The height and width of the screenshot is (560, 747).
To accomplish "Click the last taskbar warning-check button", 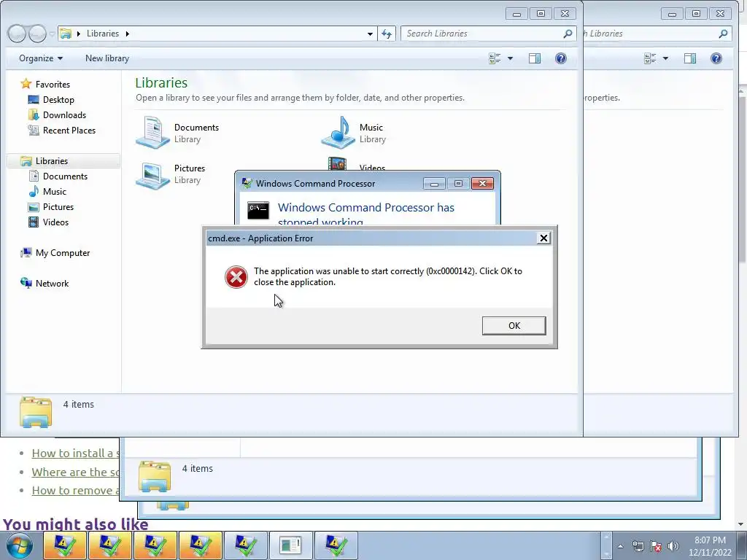I will point(336,545).
